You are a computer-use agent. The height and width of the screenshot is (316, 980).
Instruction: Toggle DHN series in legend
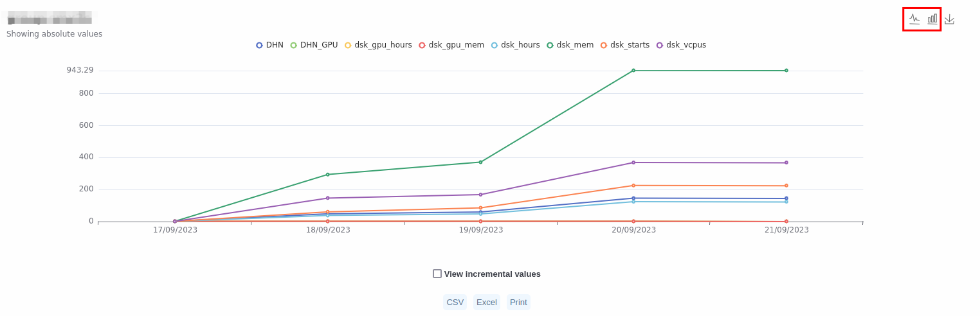(269, 45)
